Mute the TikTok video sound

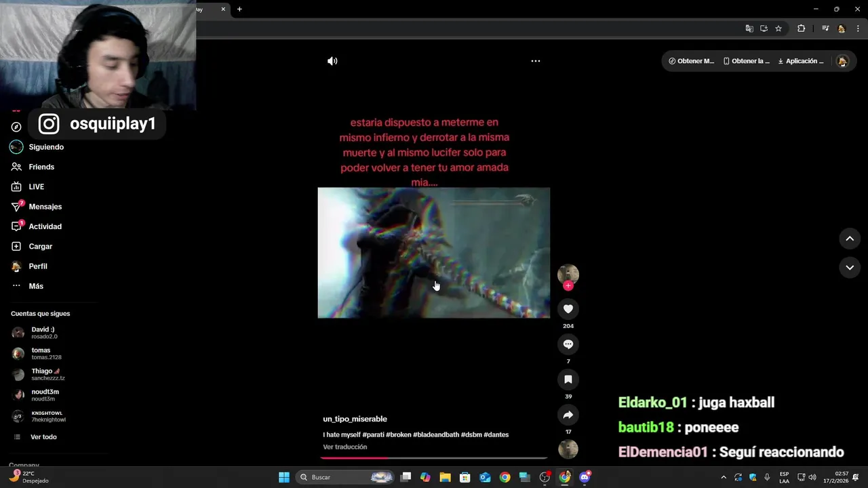coord(332,61)
